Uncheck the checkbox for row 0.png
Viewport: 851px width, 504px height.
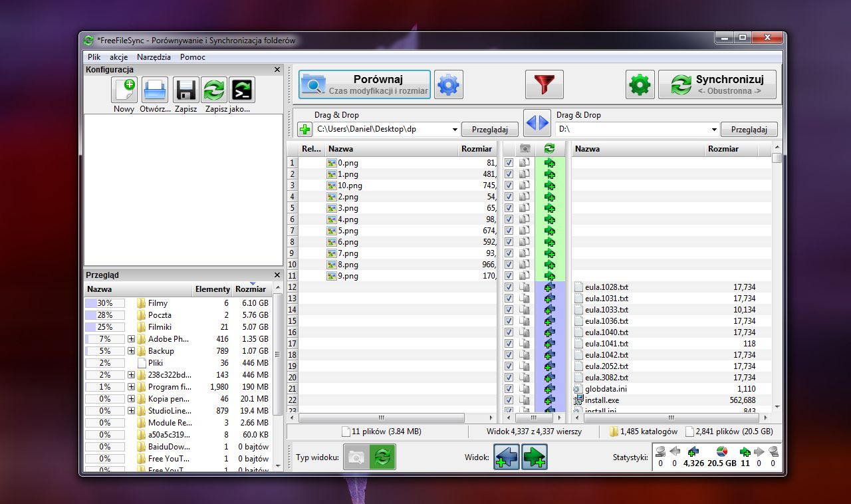point(509,163)
